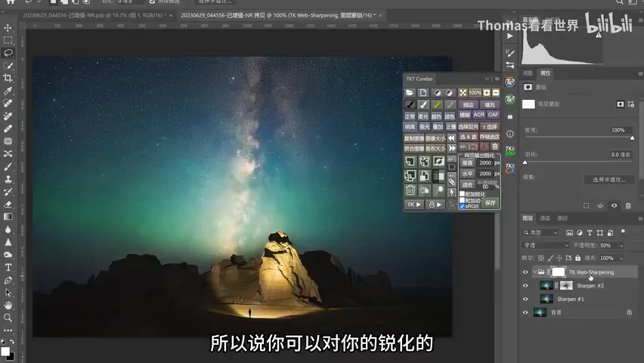Select the Gradient tool

pyautogui.click(x=8, y=216)
